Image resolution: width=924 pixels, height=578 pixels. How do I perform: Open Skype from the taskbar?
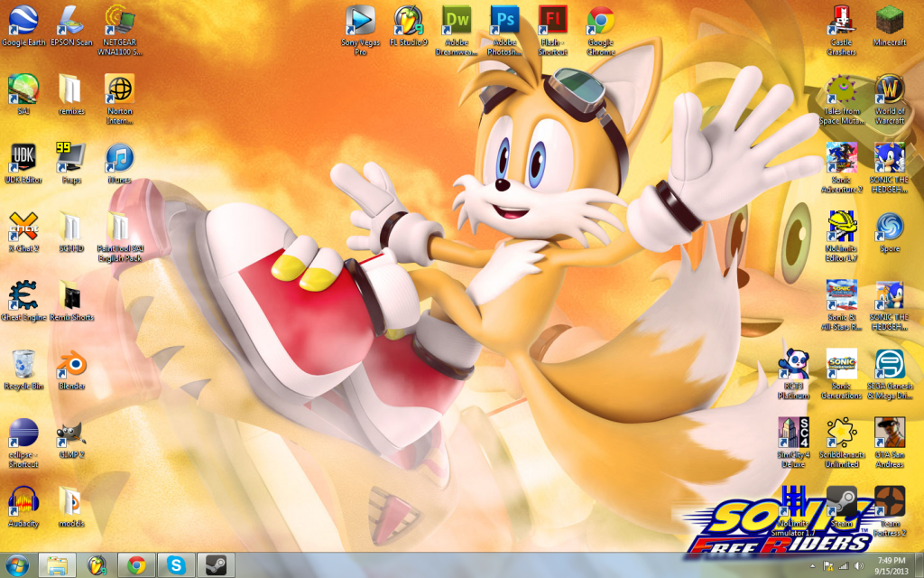point(176,565)
